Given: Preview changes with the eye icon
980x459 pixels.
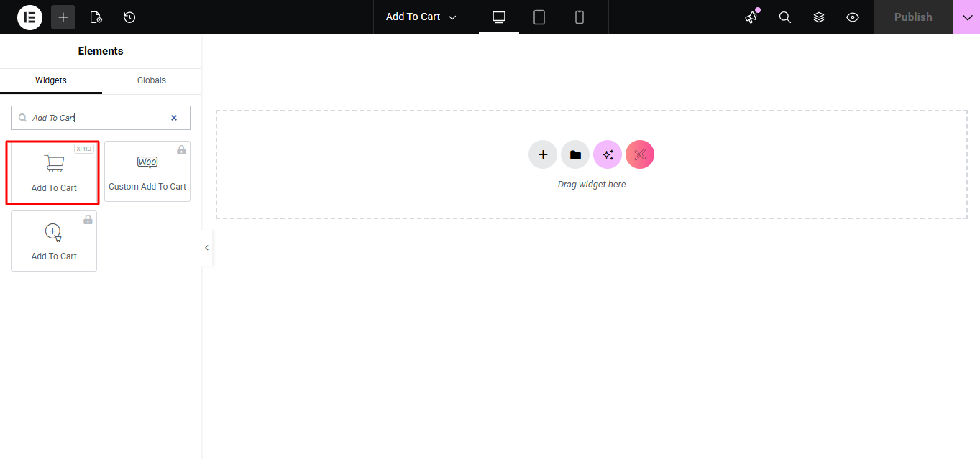Looking at the screenshot, I should click(853, 17).
